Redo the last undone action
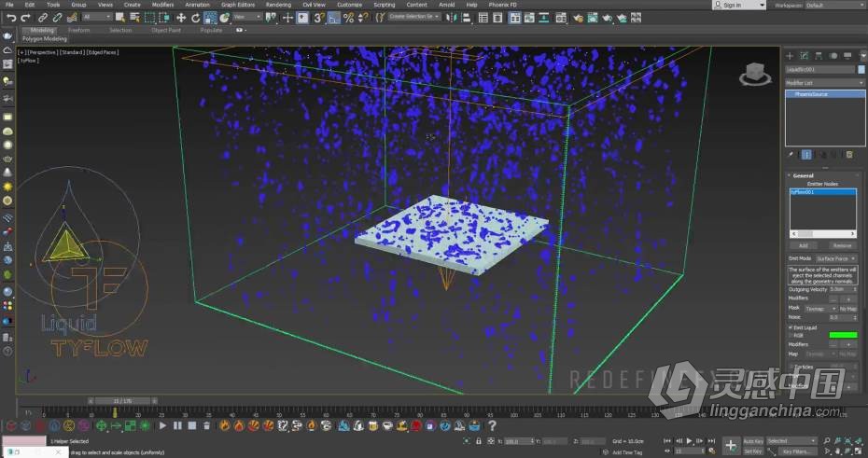 [25, 19]
